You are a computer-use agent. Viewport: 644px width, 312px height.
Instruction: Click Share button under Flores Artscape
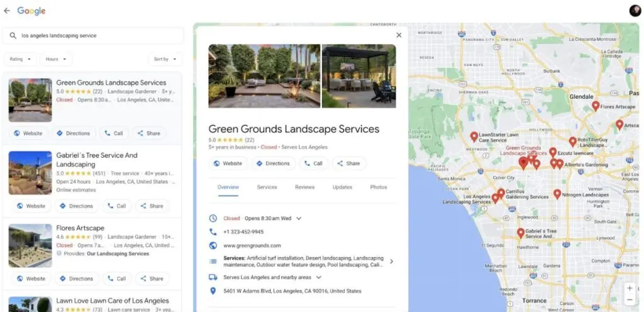click(152, 279)
